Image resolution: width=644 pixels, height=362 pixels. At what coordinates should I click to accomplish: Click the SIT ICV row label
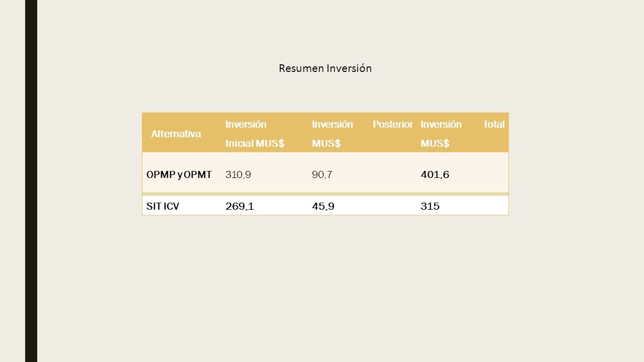tap(163, 206)
